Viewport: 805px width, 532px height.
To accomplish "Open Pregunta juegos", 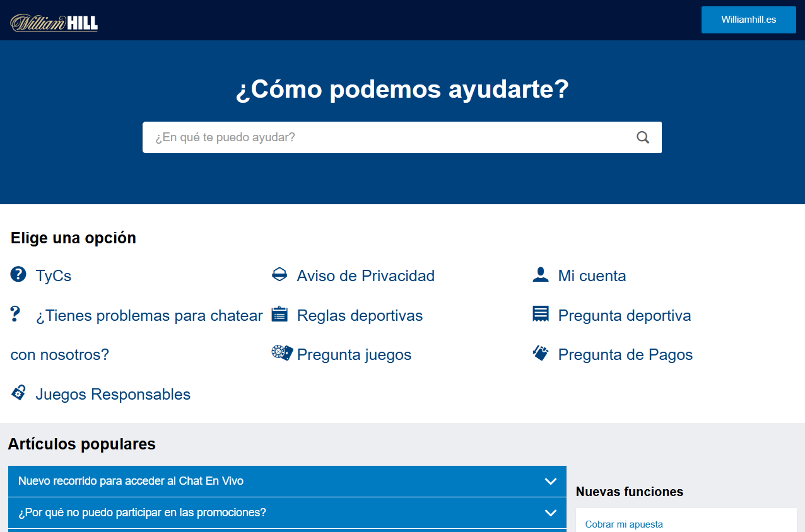I will pyautogui.click(x=355, y=355).
